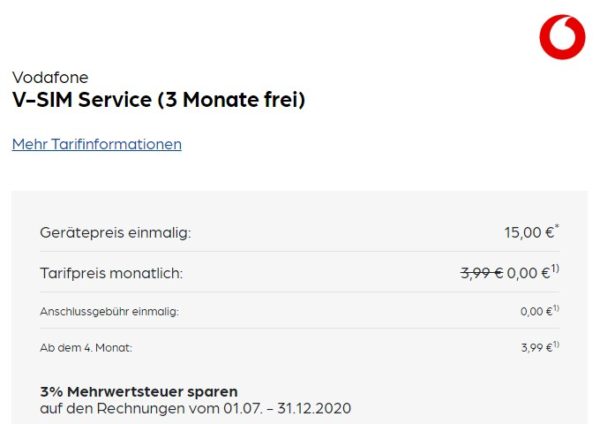Click the 15,00 € device price

point(528,233)
